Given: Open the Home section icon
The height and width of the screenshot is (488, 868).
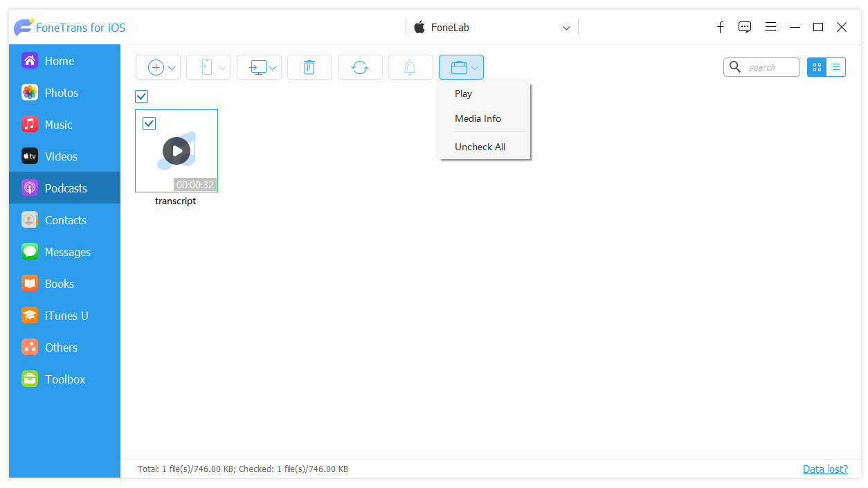Looking at the screenshot, I should click(x=30, y=61).
